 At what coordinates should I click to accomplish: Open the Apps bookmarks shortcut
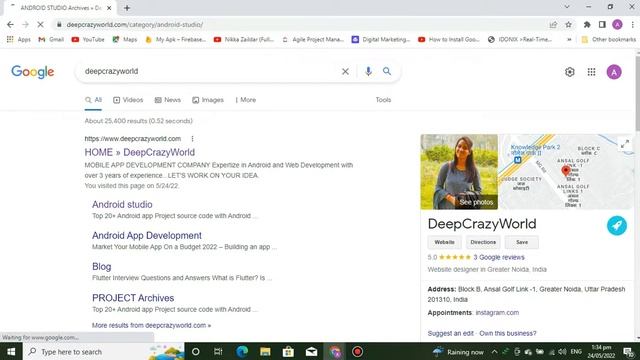[19, 40]
